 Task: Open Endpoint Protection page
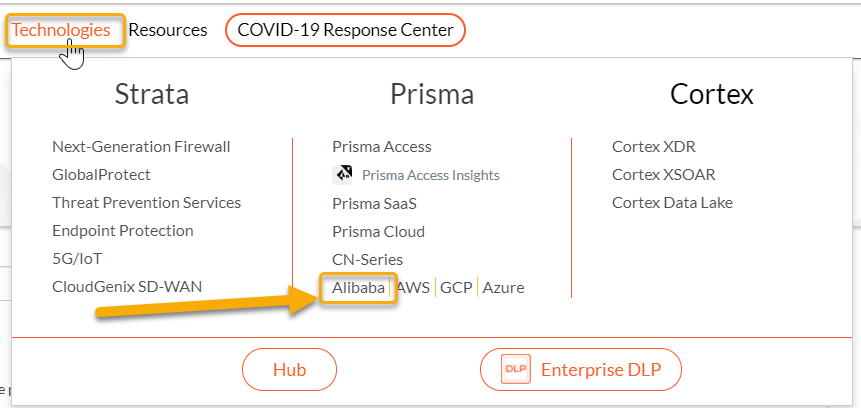(x=122, y=230)
